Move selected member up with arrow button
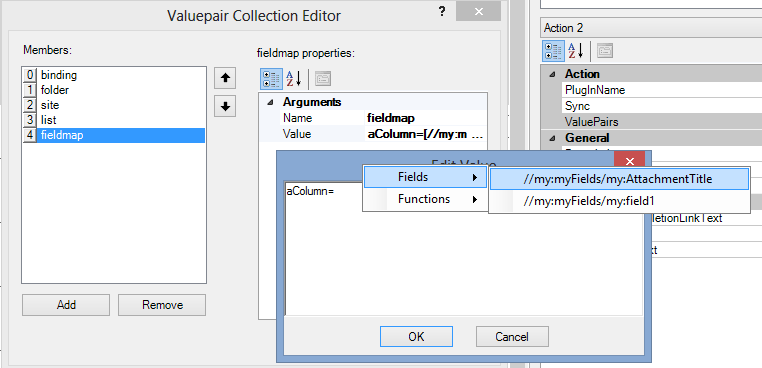Image resolution: width=762 pixels, height=368 pixels. coord(225,78)
